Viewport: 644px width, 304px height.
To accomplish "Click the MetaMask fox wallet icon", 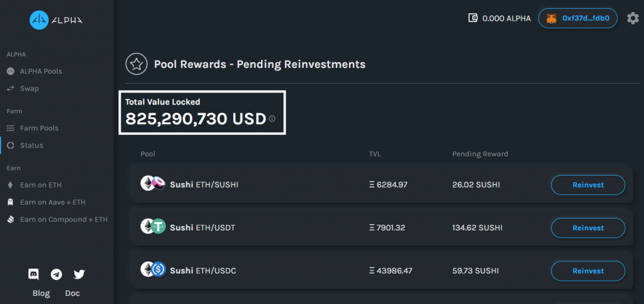I will pyautogui.click(x=552, y=19).
